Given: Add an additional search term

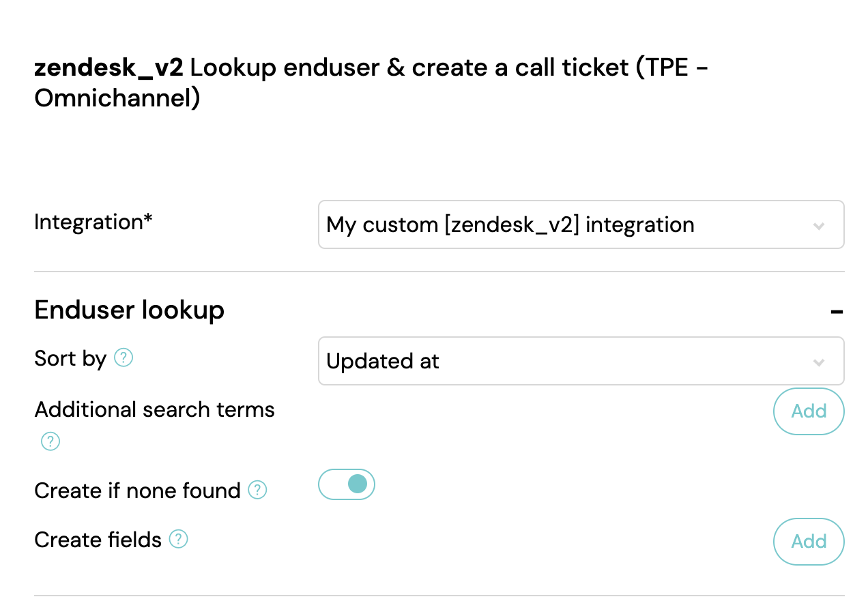Looking at the screenshot, I should click(x=809, y=411).
